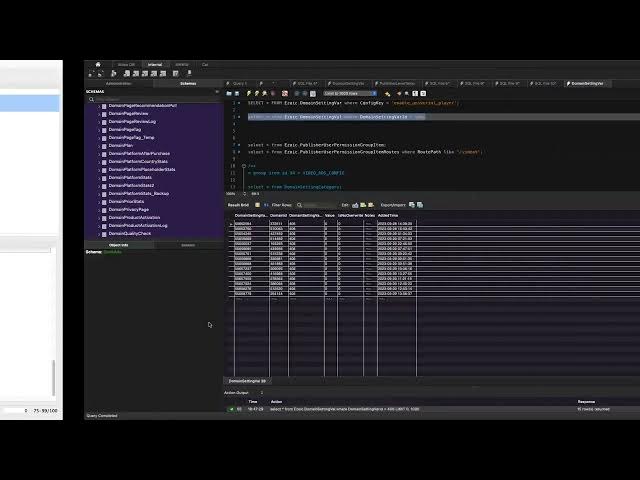Screen dimensions: 640x480
Task: Select the DomainPixelStats table
Action: tap(126, 202)
